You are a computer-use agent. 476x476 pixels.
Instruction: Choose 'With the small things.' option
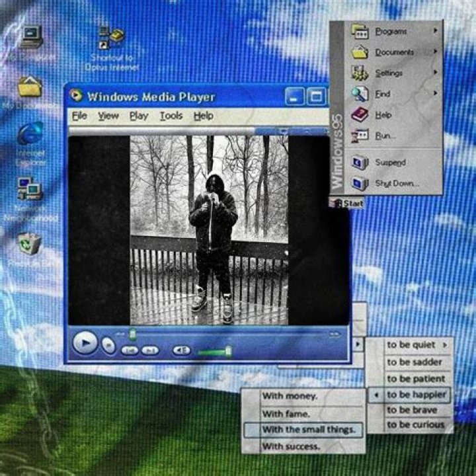[x=309, y=430]
